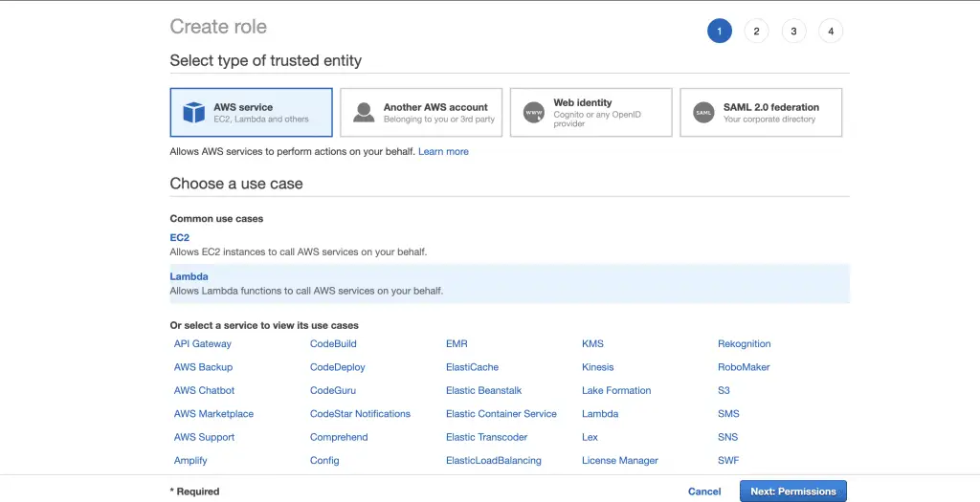Select Kinesis service
Viewport: 980px width, 502px height.
tap(598, 367)
